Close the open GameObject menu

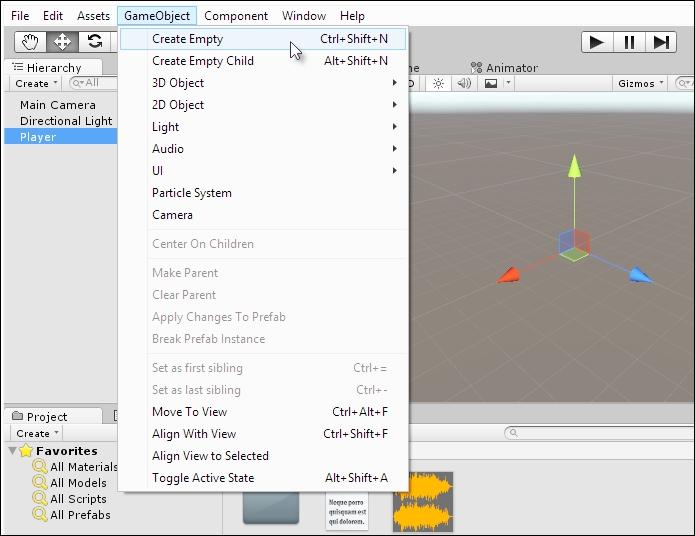click(x=157, y=16)
